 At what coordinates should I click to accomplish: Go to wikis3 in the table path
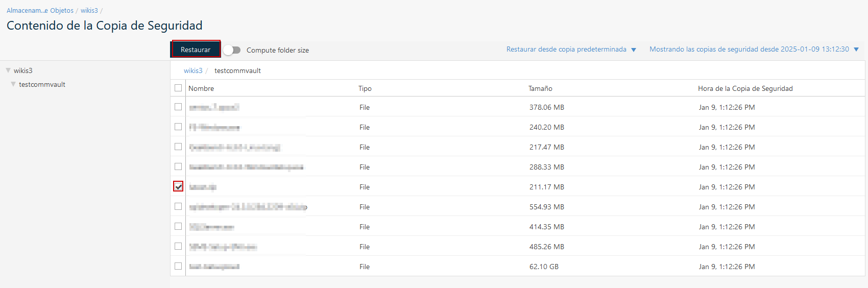click(x=193, y=70)
